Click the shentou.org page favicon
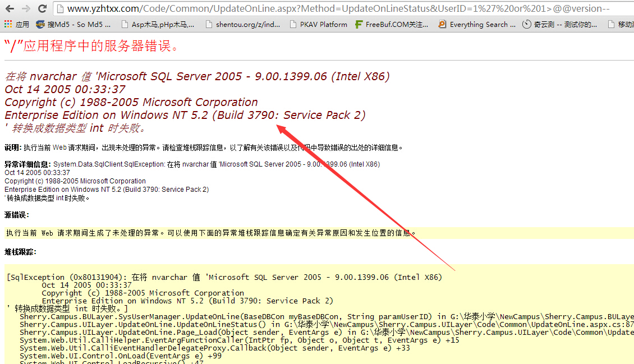The height and width of the screenshot is (364, 634). pos(209,25)
